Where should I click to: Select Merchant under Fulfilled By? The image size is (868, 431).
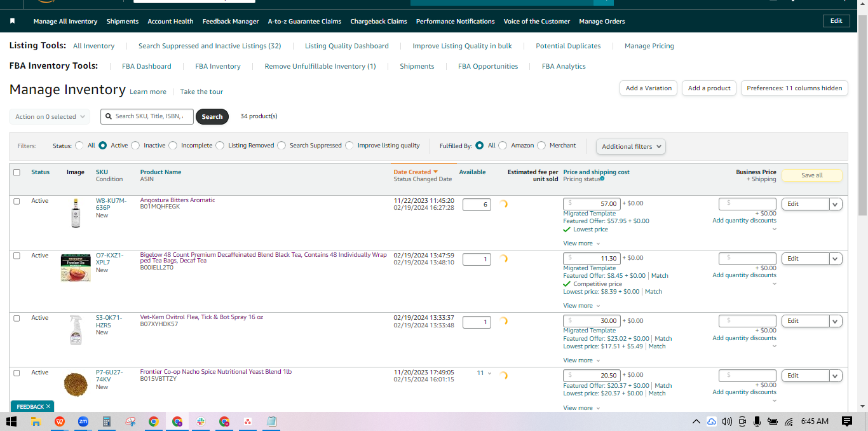coord(541,146)
